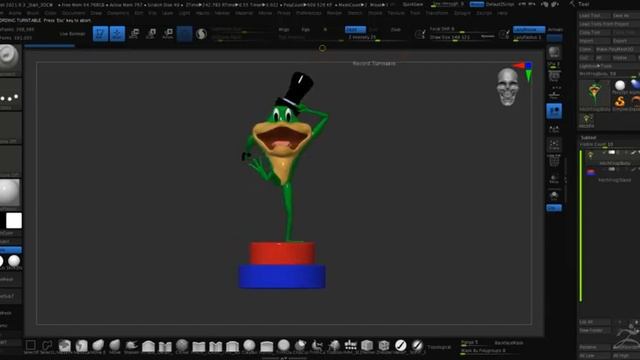Pick the last slash curve brush icon

point(417,345)
